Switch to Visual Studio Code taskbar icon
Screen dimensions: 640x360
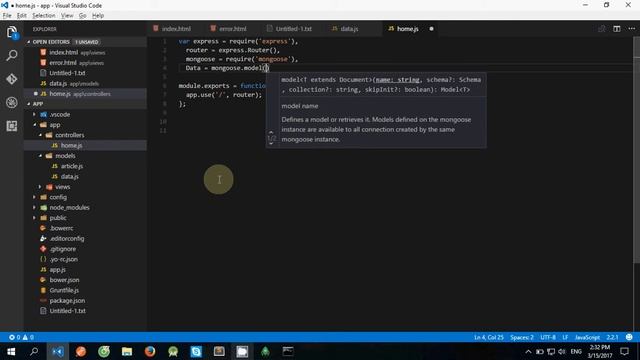[58, 351]
